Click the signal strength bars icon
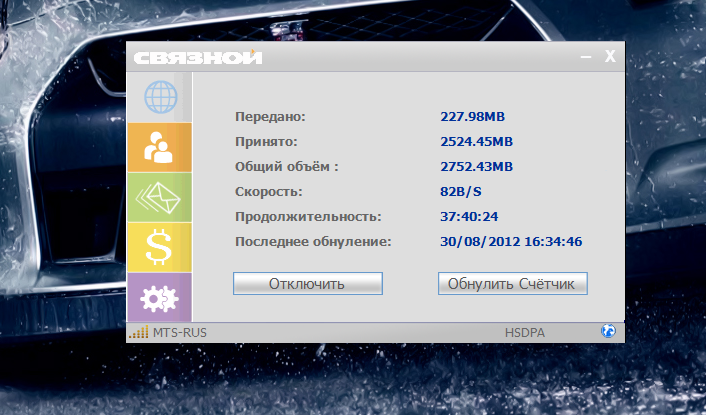 pos(139,333)
